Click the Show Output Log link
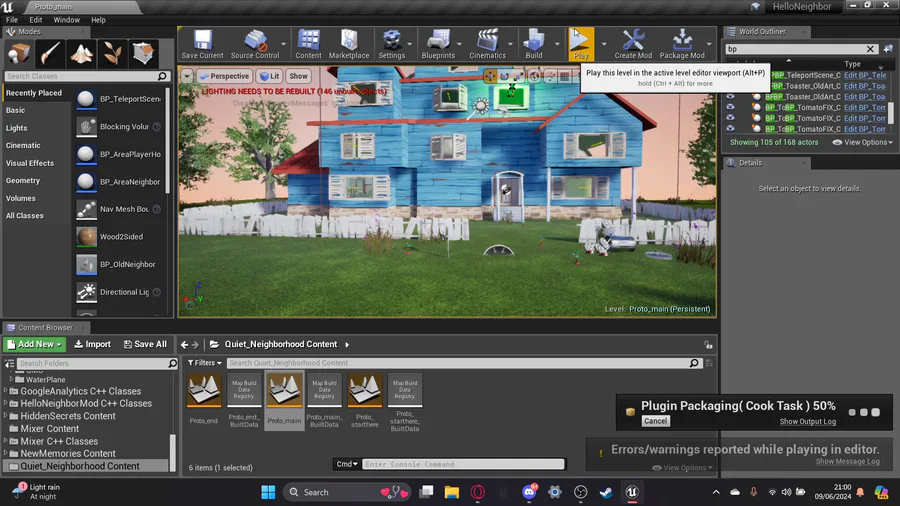Screen dimensions: 900x506 pyautogui.click(x=808, y=422)
